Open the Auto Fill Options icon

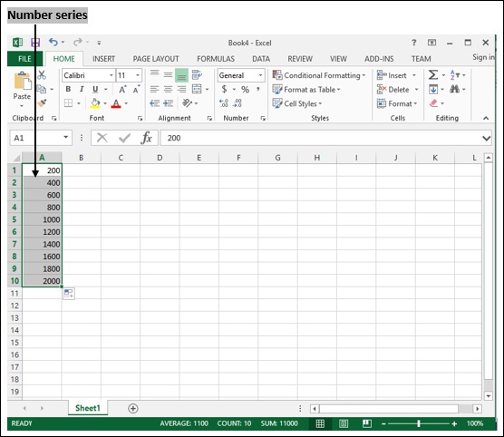click(x=69, y=293)
